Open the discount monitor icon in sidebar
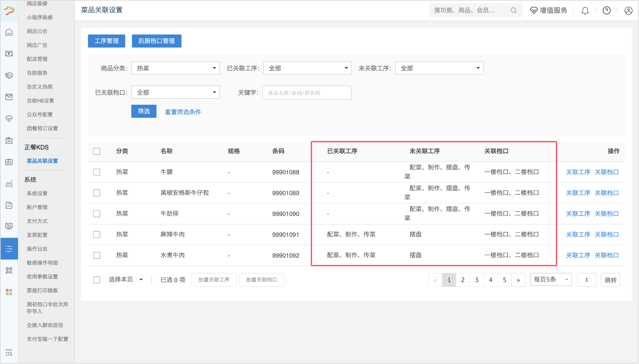This screenshot has width=639, height=364. (9, 226)
